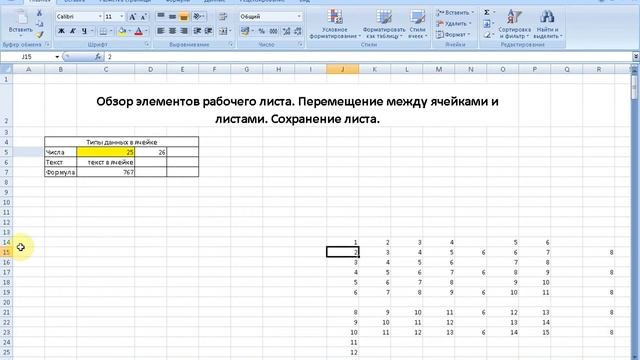Click the Decrease Indent icon
This screenshot has width=640, height=360.
pos(197,31)
